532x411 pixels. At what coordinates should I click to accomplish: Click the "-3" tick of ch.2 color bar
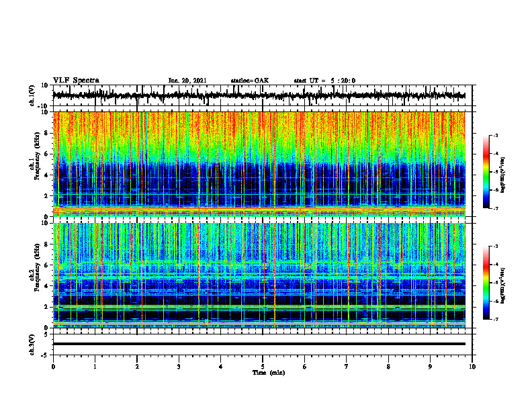pyautogui.click(x=496, y=246)
